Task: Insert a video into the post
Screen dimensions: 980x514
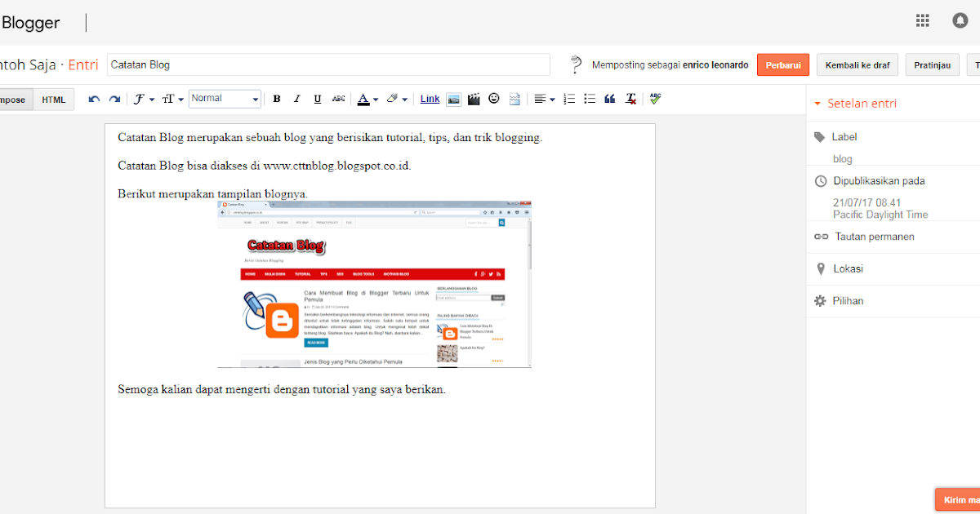Action: (474, 99)
